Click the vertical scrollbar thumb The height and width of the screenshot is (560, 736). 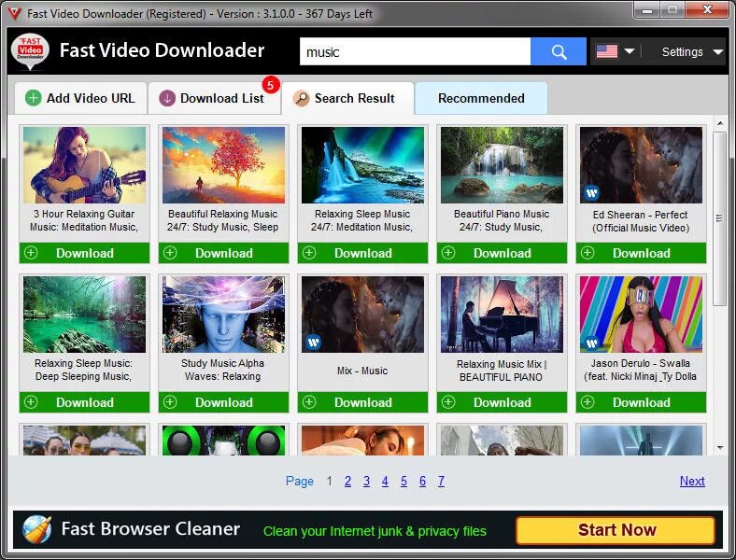tap(719, 218)
